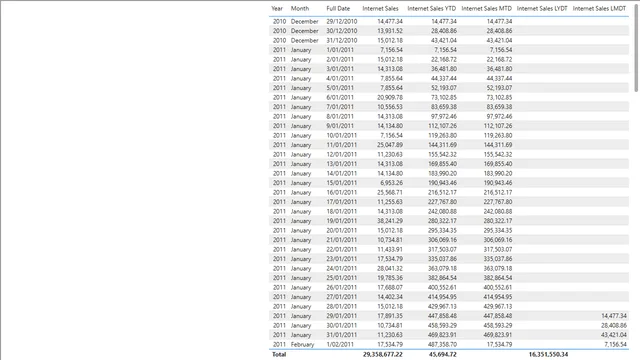
Task: Click MTD value in the 17/01/2011 row
Action: click(498, 202)
